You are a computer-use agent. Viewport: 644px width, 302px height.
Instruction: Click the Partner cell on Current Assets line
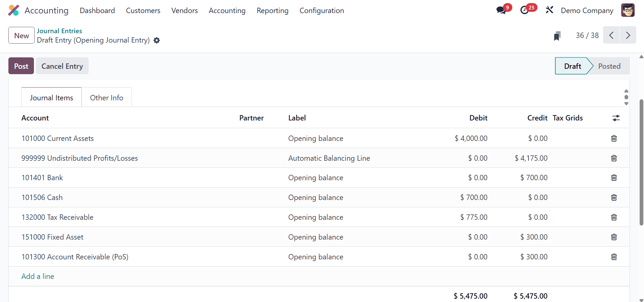click(261, 138)
